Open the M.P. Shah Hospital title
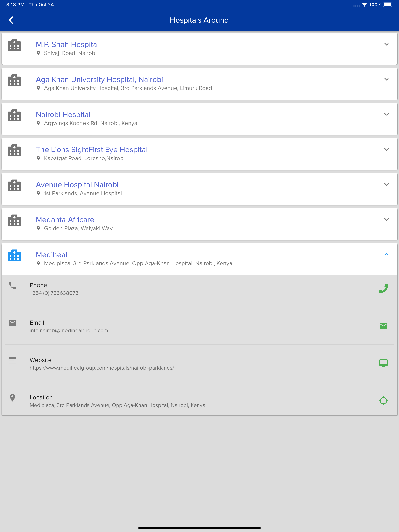 pos(67,44)
